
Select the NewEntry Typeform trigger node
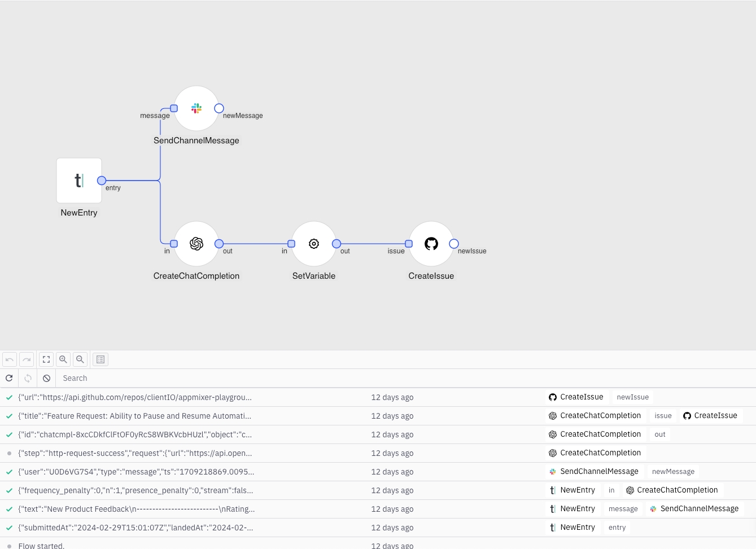pos(79,181)
